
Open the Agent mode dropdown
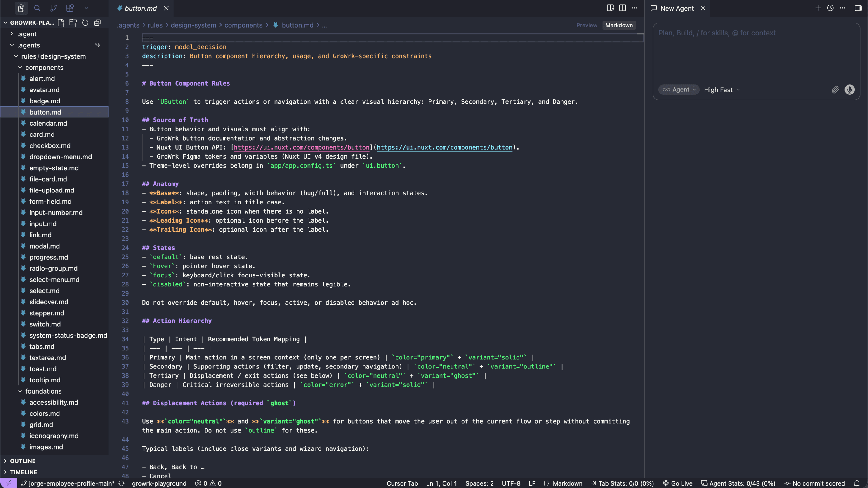tap(679, 90)
